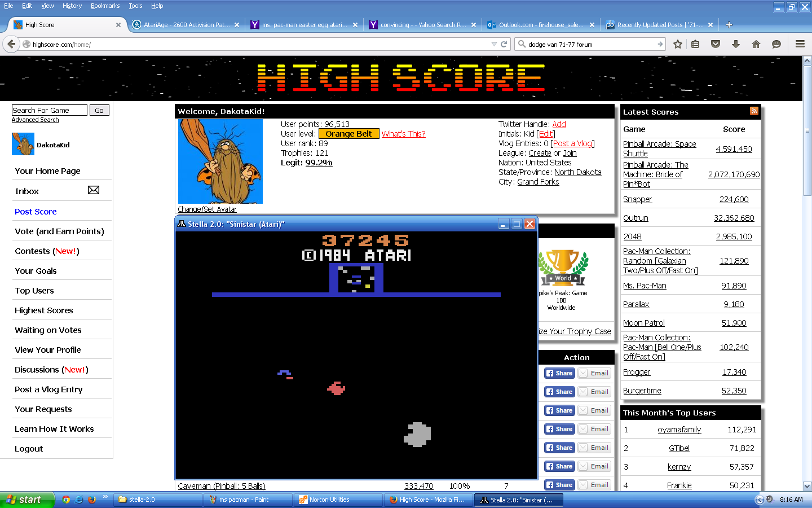Image resolution: width=812 pixels, height=508 pixels.
Task: Click the Firefox bookmark star icon
Action: 678,44
